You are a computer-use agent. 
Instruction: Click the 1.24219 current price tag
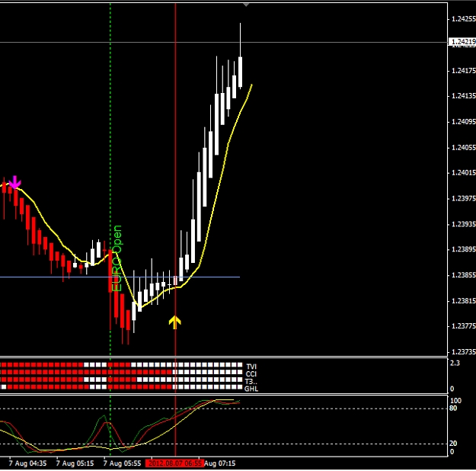tap(462, 42)
